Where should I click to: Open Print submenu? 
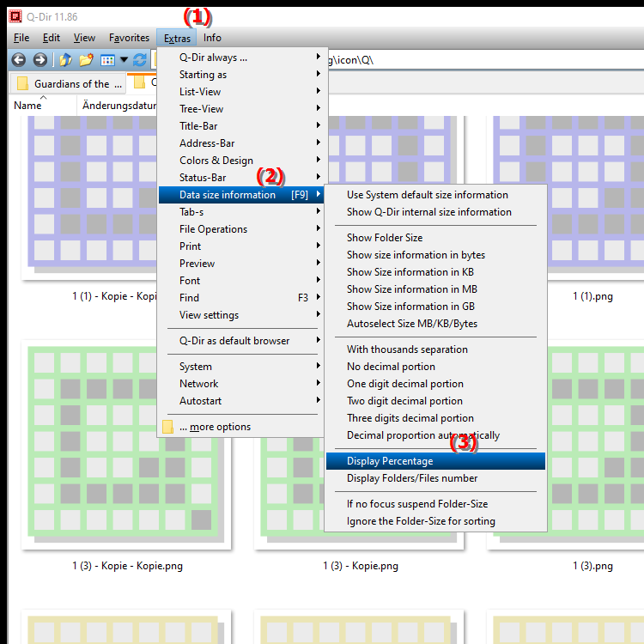(241, 246)
